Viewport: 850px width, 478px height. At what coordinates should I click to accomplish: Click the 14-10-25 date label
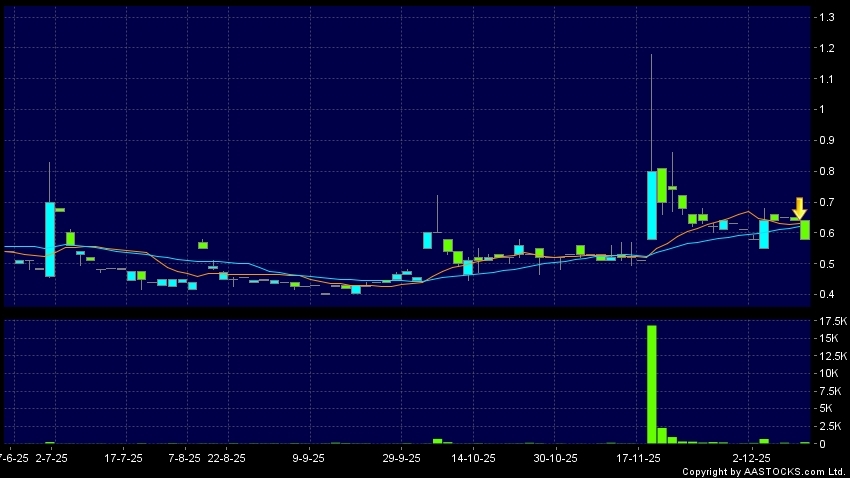click(x=474, y=458)
